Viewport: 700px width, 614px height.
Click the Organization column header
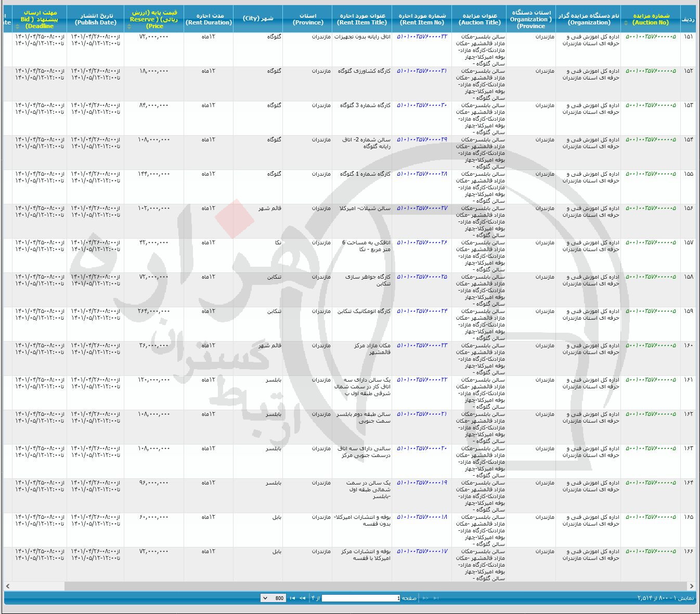pos(588,19)
